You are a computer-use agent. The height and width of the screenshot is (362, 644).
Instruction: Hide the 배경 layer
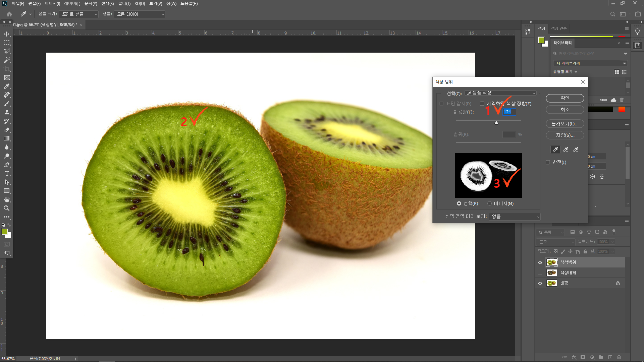[540, 283]
